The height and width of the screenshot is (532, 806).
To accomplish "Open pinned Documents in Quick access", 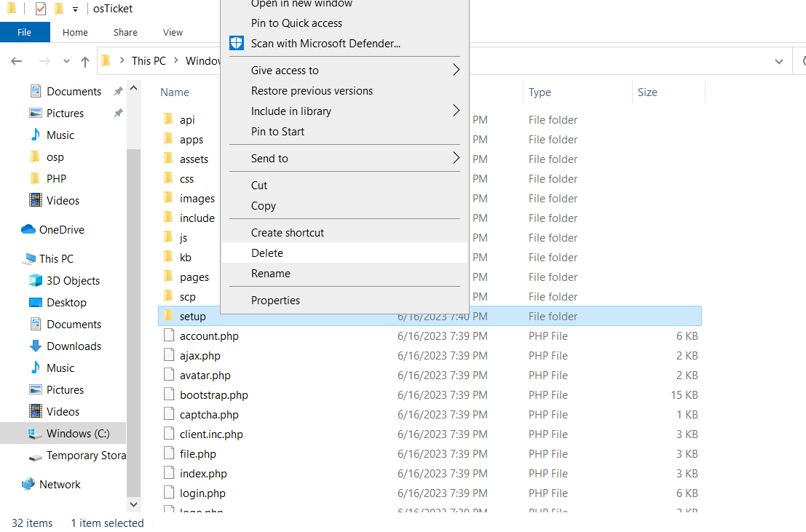I will point(74,92).
